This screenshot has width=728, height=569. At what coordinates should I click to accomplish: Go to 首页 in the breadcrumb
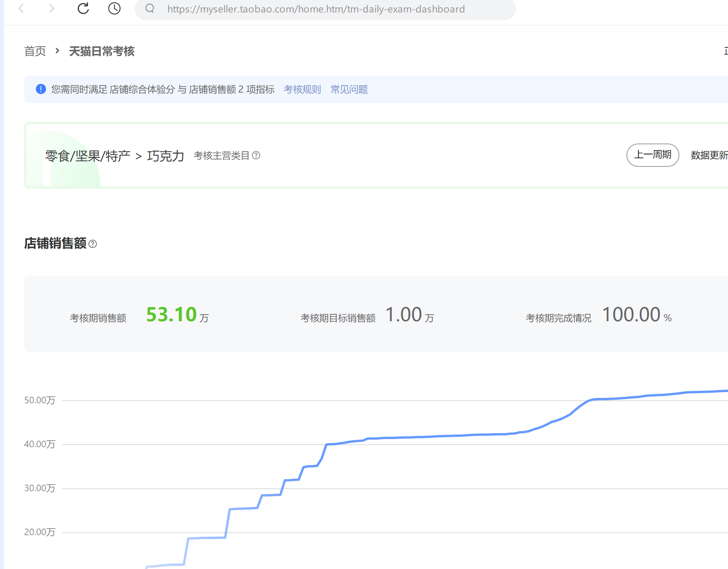tap(35, 51)
